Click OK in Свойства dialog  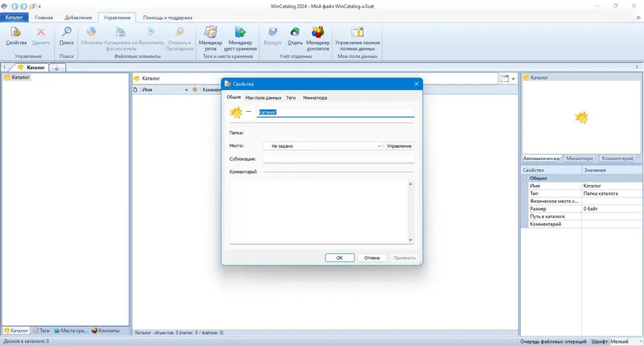click(340, 257)
